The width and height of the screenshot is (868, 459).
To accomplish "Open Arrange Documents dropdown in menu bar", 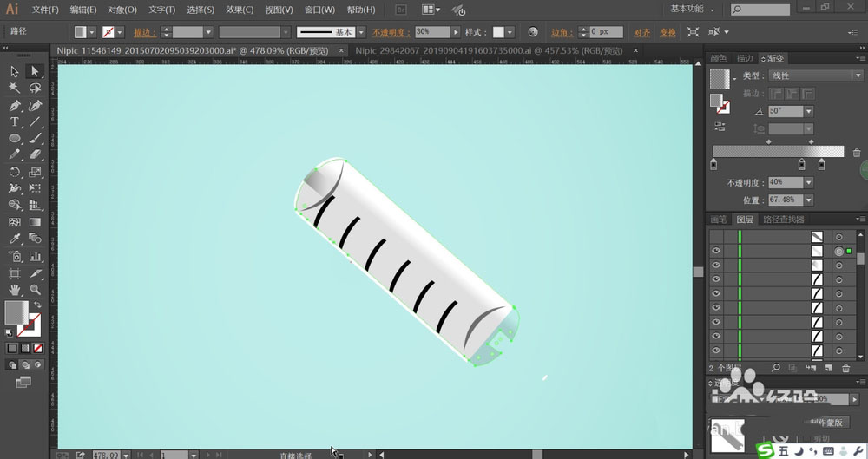I will [431, 10].
